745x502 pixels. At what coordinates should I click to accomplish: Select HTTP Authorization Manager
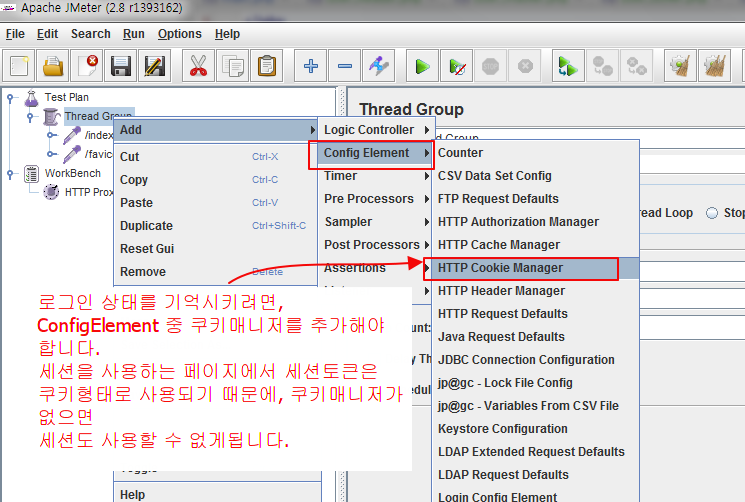[x=535, y=222]
